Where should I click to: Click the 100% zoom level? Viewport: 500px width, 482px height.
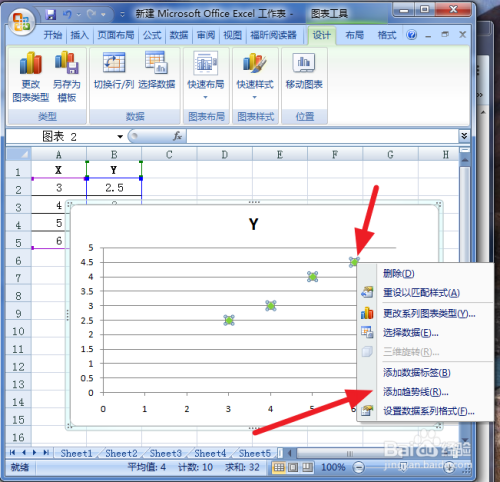click(333, 467)
